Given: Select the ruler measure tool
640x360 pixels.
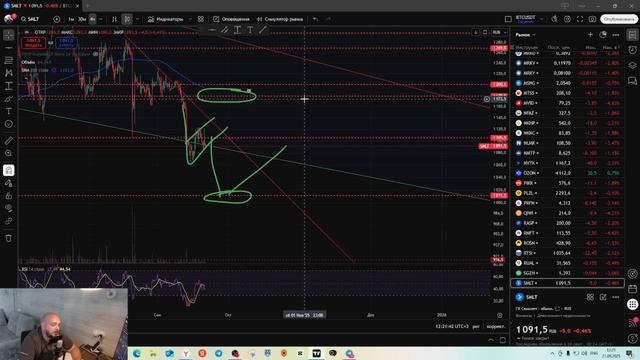Looking at the screenshot, I should [x=9, y=141].
